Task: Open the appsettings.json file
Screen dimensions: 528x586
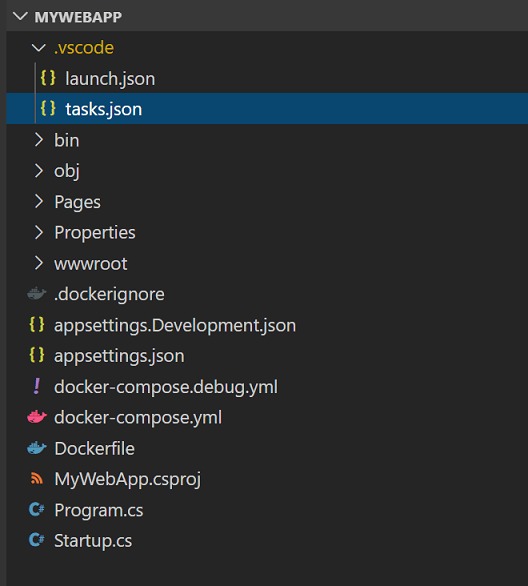Action: (119, 356)
